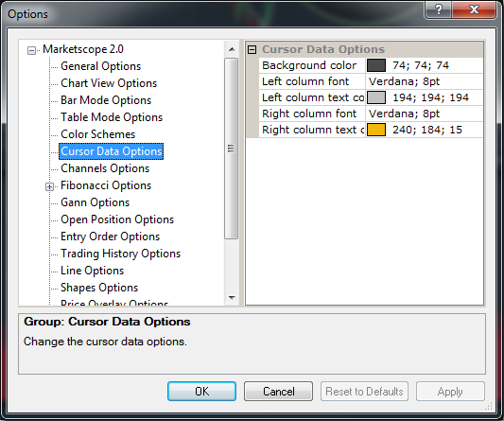Image resolution: width=504 pixels, height=421 pixels.
Task: Collapse the Marketscope 2.0 tree node
Action: (31, 50)
